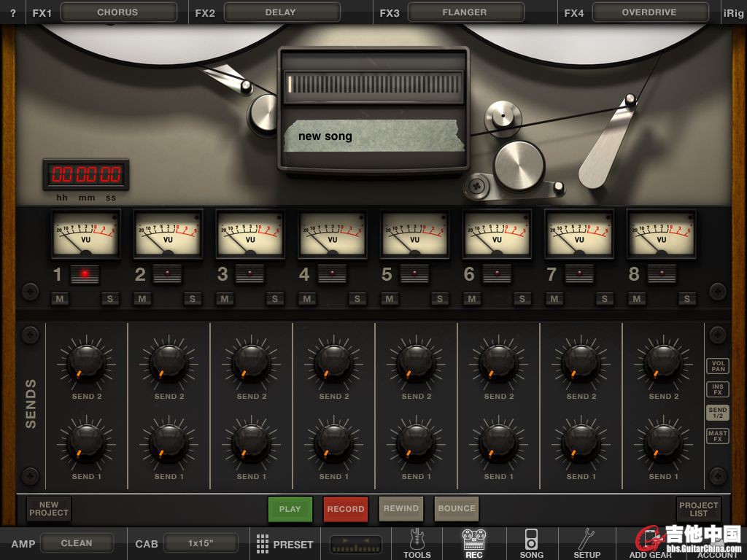This screenshot has width=747, height=560.
Task: Click the PRESET label in bottom bar
Action: 293,544
